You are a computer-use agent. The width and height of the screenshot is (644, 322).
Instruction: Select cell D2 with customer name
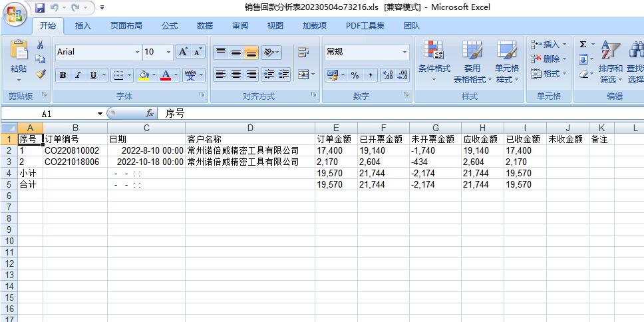click(x=249, y=151)
